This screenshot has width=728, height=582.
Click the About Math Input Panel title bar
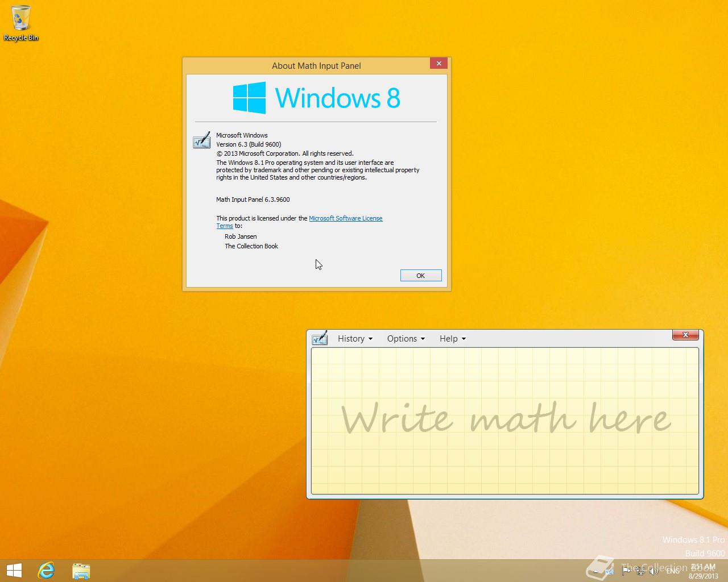[316, 65]
